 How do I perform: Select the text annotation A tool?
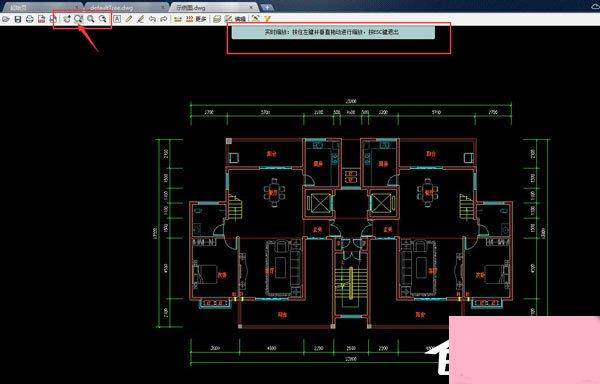tap(117, 19)
